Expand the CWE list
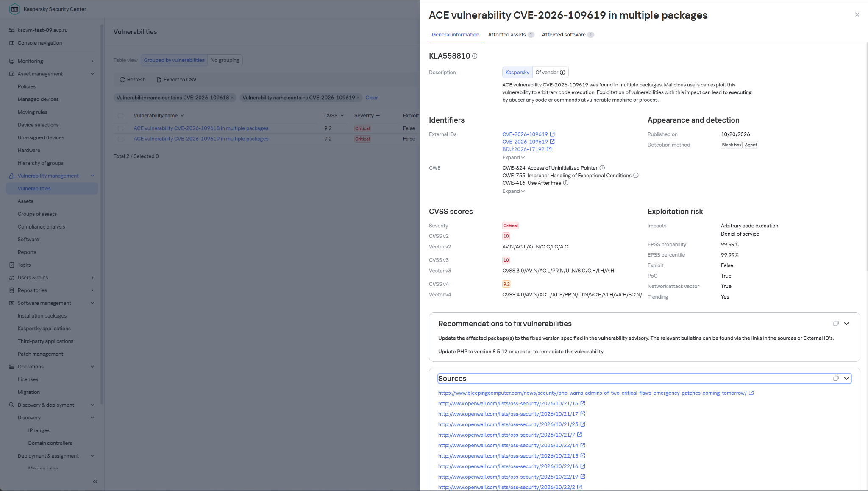The image size is (868, 491). (513, 191)
